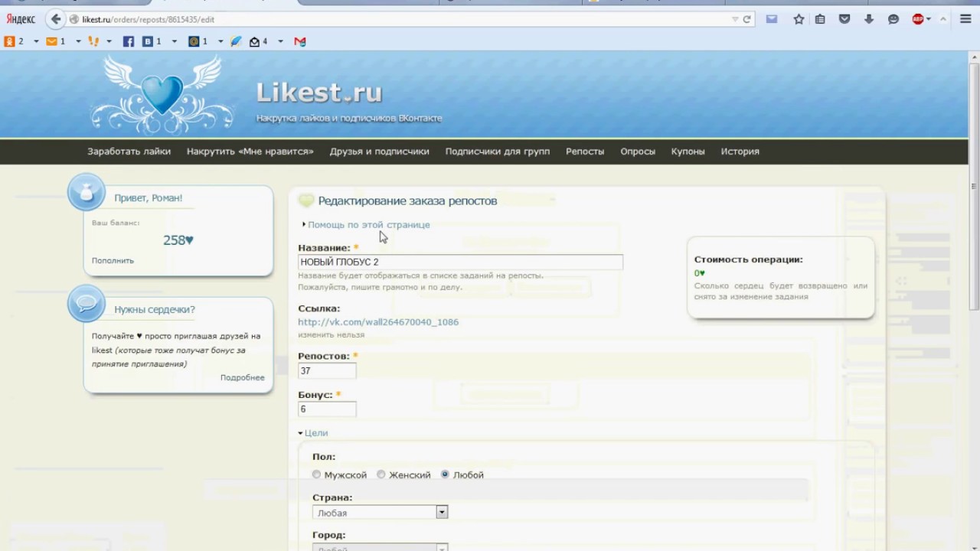Screen dimensions: 980x551
Task: Open 'История' menu item
Action: (740, 152)
